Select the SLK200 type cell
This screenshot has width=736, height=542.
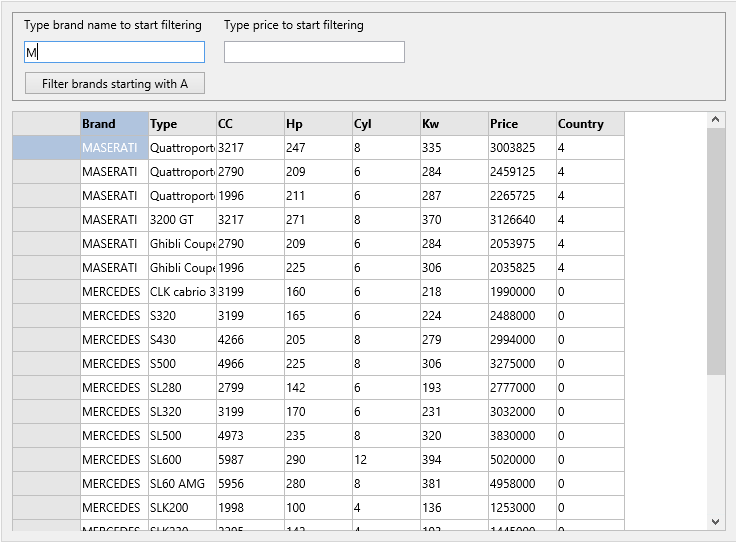[x=183, y=507]
